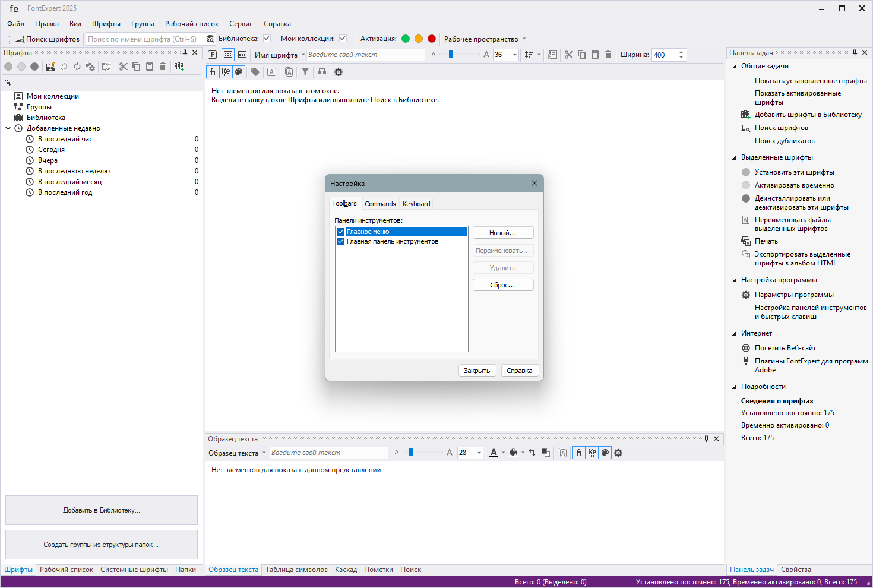Click the pin icon on the Панель задач header

pyautogui.click(x=855, y=53)
